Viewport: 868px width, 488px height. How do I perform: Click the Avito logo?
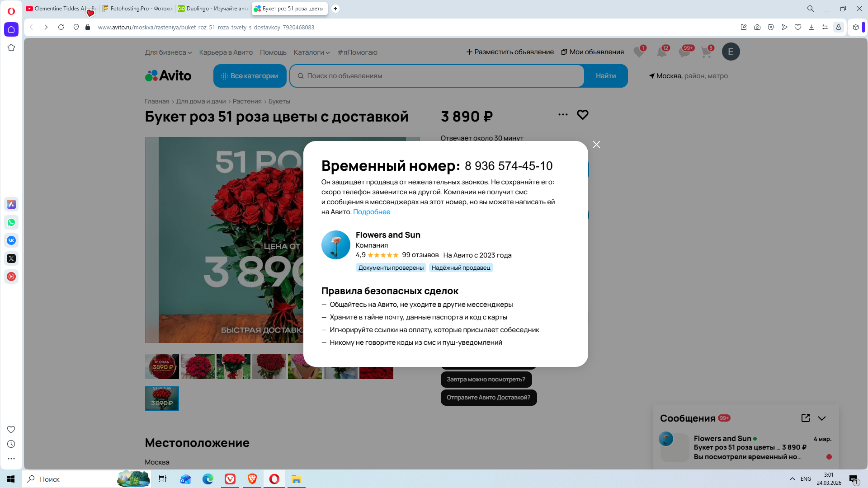tap(168, 75)
